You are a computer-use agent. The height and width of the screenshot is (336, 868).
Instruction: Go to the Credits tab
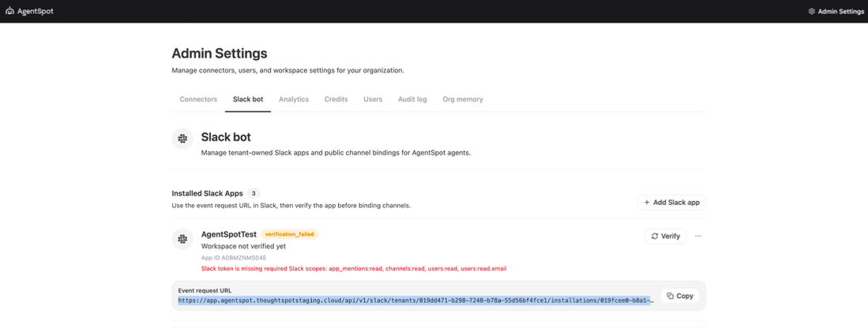336,99
